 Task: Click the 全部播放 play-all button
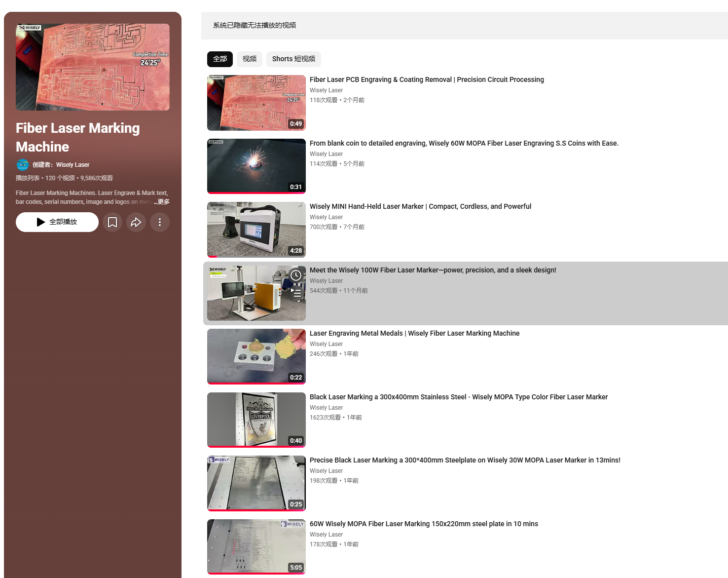[x=57, y=222]
